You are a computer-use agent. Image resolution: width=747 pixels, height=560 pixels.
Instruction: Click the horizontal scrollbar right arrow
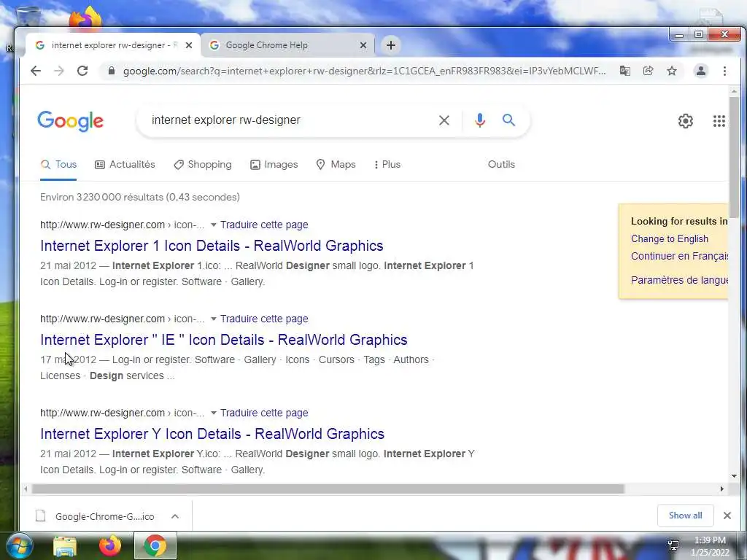pyautogui.click(x=721, y=489)
